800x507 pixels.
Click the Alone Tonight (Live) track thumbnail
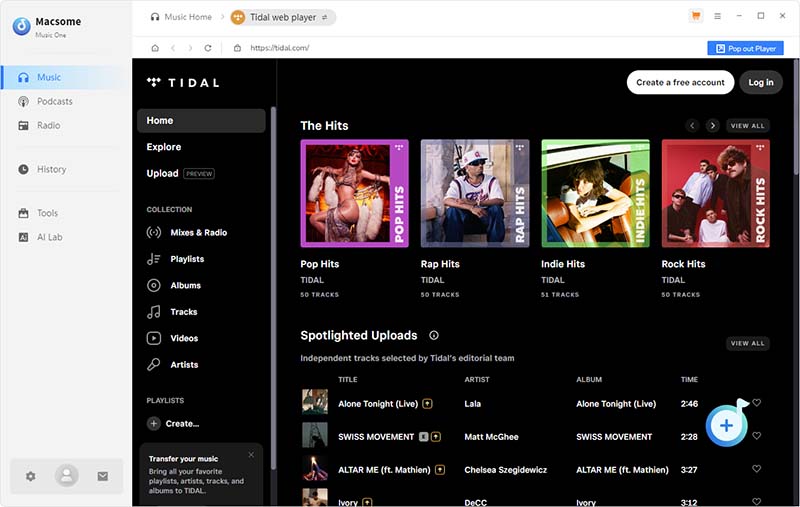tap(315, 402)
